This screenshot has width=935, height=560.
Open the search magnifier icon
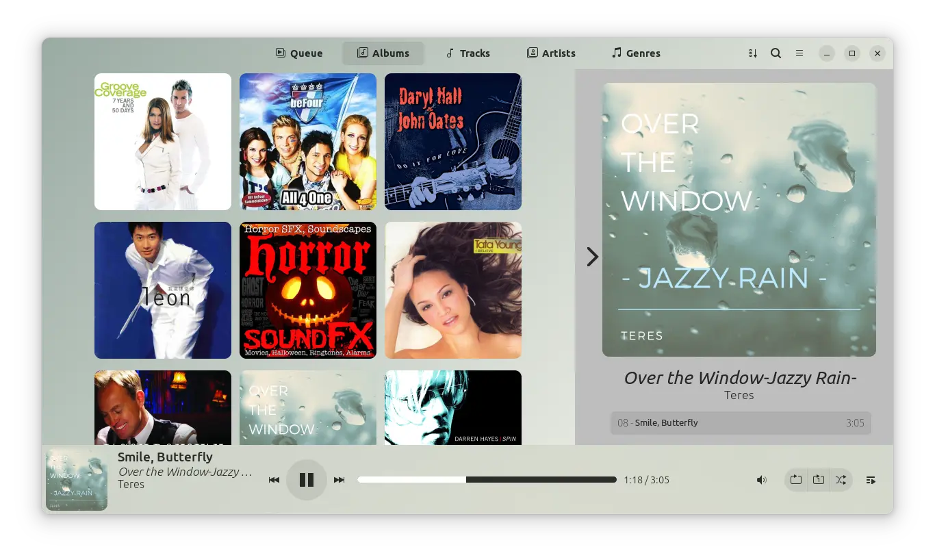776,53
